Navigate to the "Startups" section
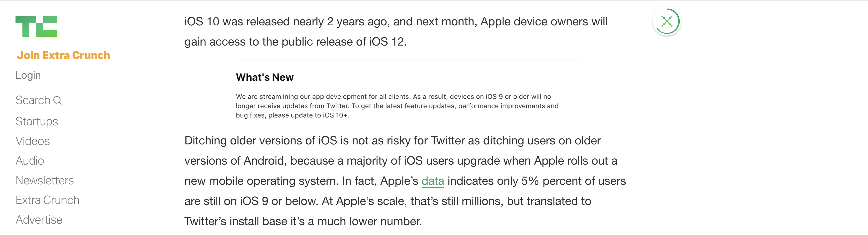 (36, 122)
